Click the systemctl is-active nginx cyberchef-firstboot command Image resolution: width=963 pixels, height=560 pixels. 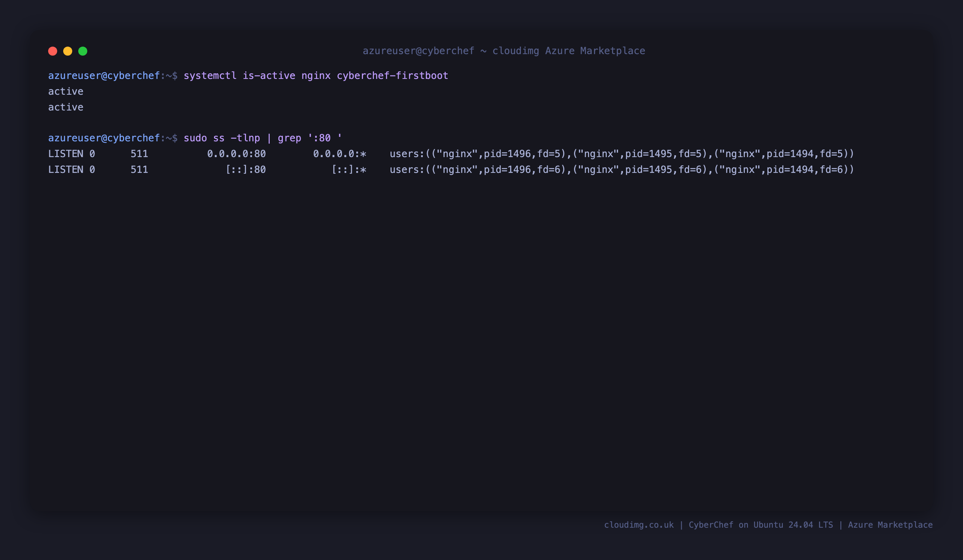point(316,76)
